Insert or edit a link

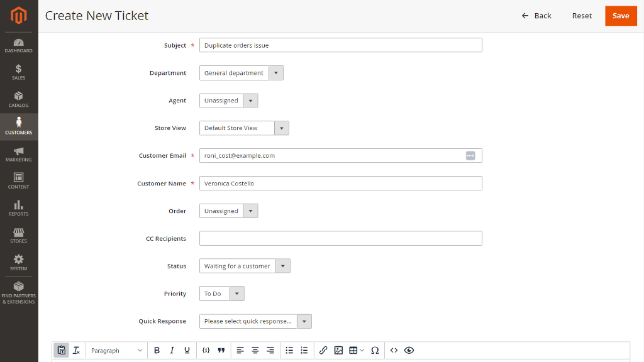click(323, 350)
